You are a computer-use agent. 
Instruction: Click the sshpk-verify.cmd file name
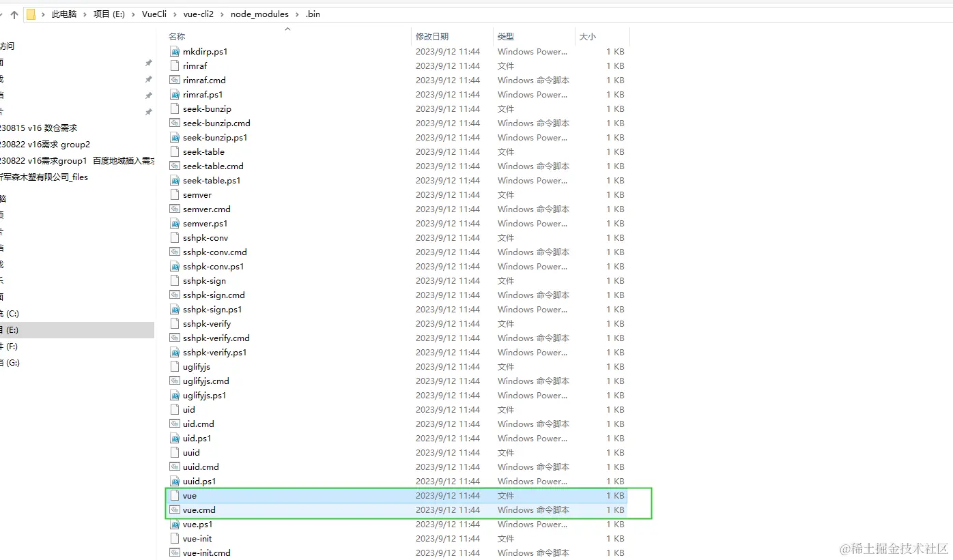coord(216,338)
